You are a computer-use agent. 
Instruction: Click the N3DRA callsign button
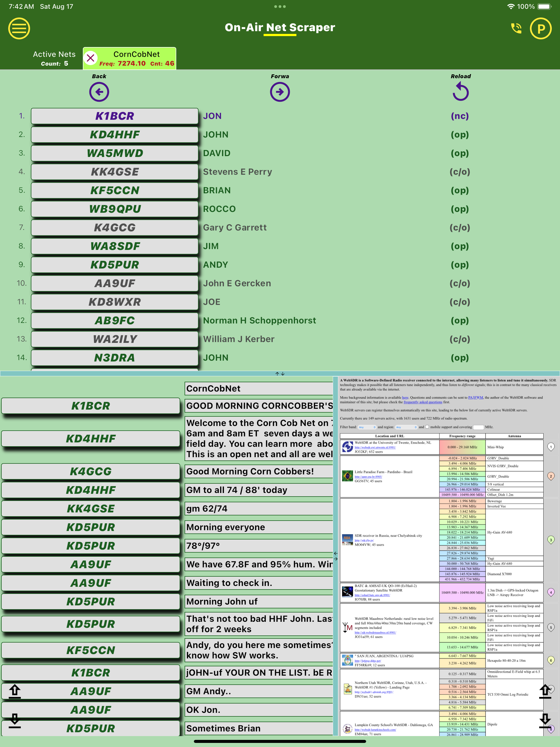[115, 358]
